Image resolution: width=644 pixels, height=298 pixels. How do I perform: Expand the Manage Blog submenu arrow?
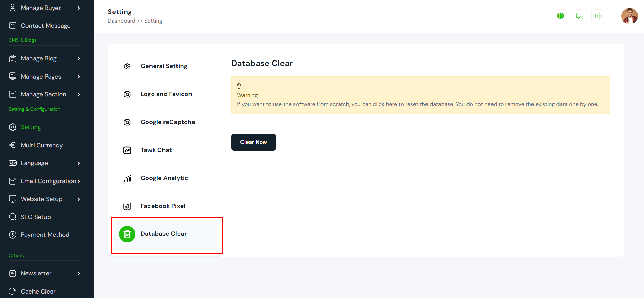pyautogui.click(x=79, y=59)
